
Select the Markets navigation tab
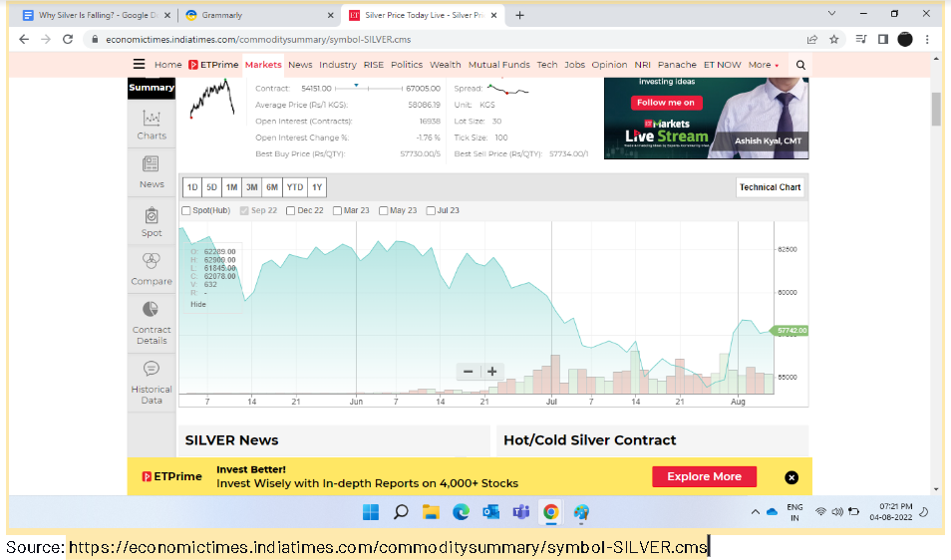[x=263, y=65]
